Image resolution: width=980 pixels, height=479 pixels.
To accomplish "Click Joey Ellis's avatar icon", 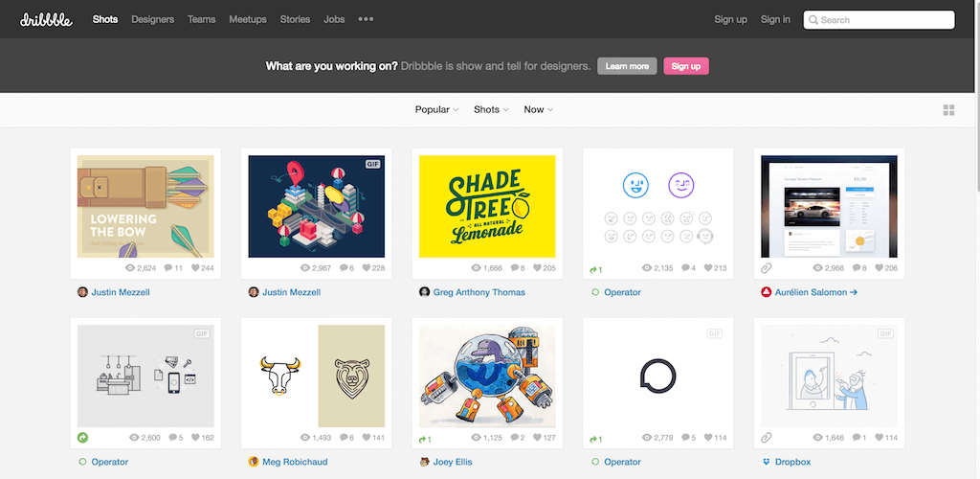I will (424, 462).
